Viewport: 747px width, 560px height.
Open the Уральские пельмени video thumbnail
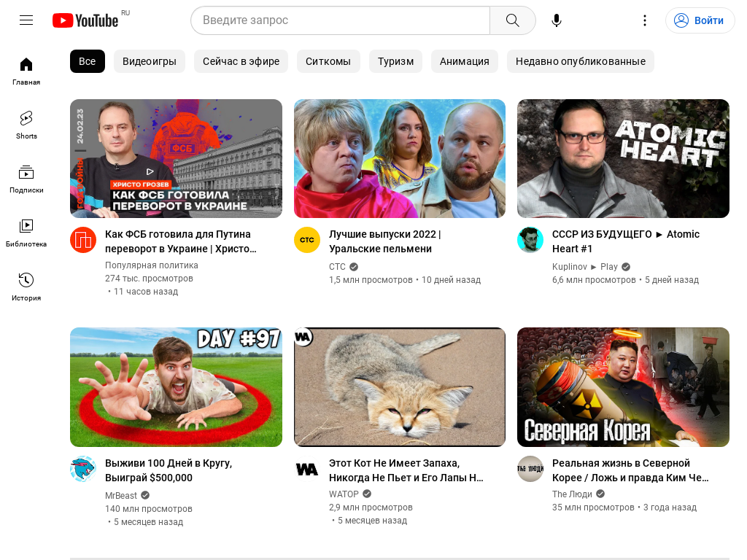pos(400,158)
